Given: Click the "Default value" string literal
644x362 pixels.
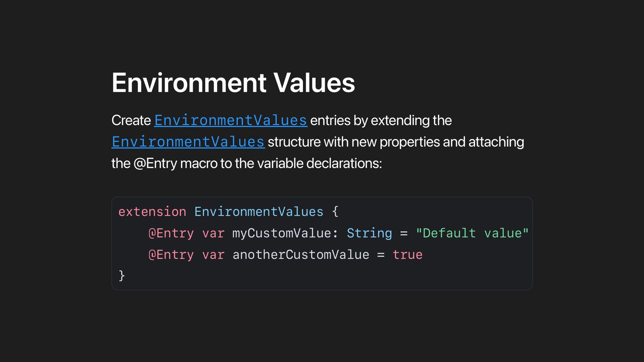Looking at the screenshot, I should point(472,233).
